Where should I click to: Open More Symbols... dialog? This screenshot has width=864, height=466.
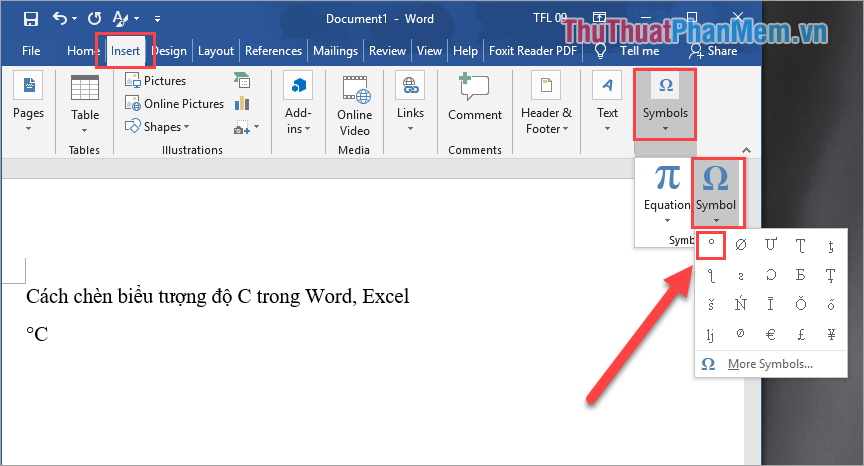click(770, 364)
